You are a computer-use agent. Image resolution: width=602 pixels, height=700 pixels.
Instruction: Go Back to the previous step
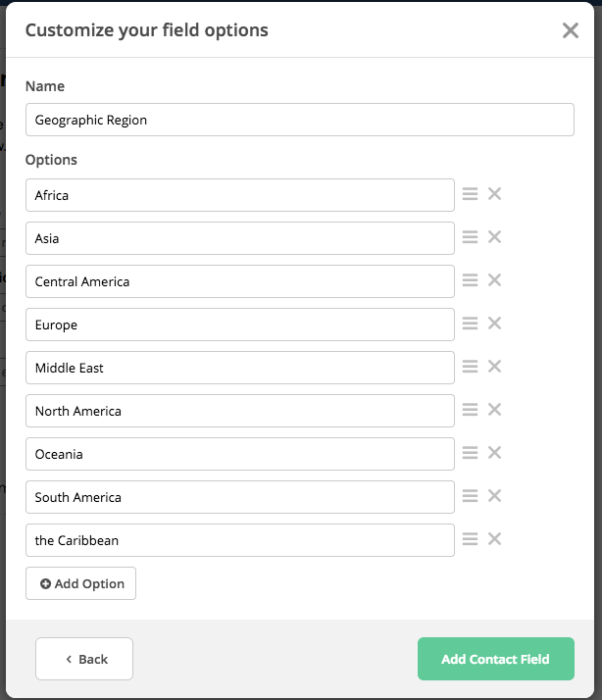point(84,659)
